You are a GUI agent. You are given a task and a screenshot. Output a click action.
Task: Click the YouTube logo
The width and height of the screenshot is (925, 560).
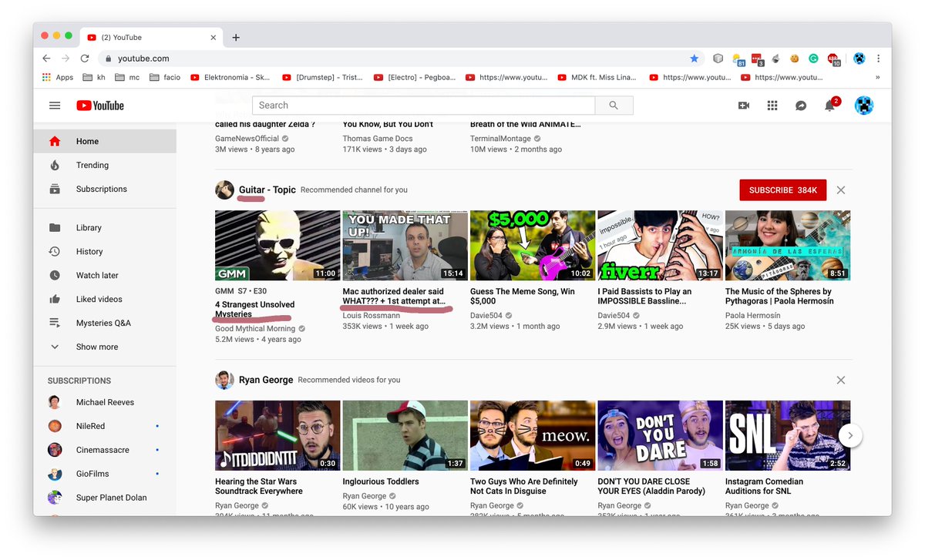(100, 106)
